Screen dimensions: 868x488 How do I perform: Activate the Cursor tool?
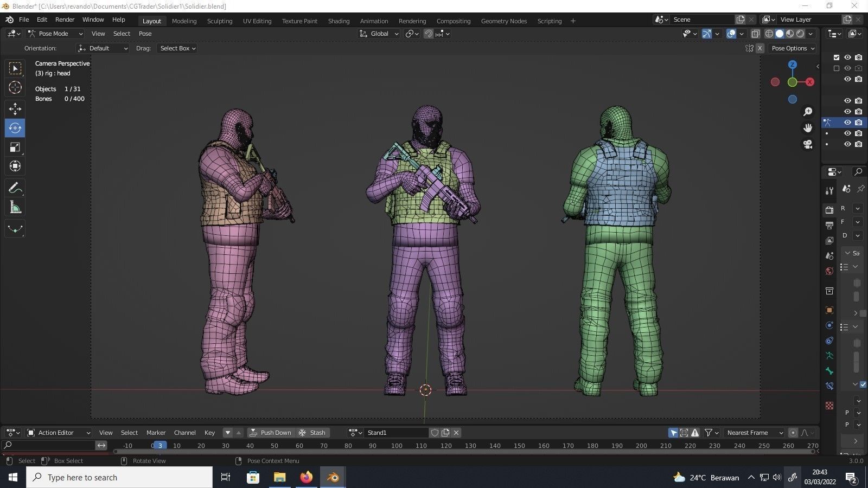(15, 87)
